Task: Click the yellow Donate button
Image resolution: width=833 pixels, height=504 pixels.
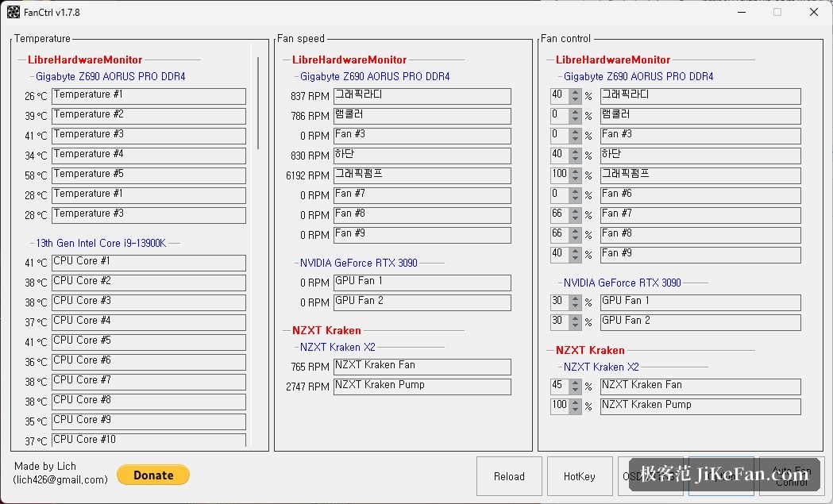Action: [153, 475]
